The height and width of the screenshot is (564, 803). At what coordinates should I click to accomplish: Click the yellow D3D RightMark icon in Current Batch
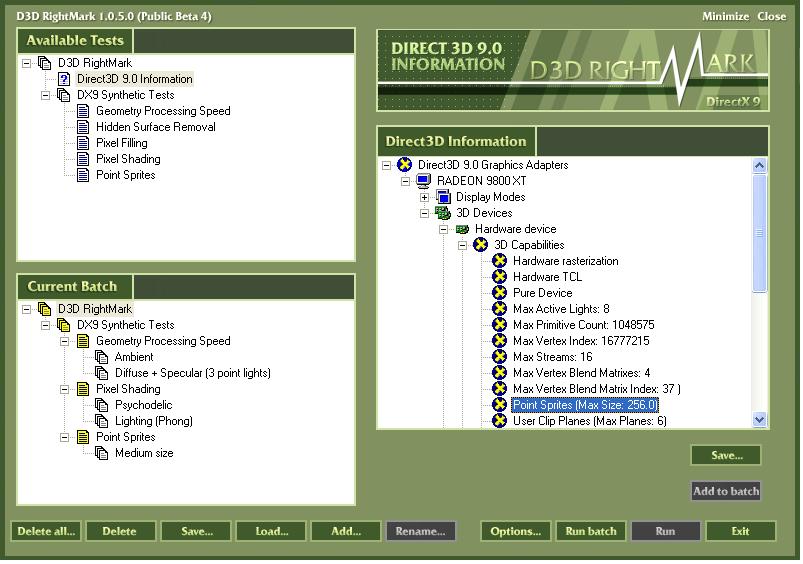(45, 309)
